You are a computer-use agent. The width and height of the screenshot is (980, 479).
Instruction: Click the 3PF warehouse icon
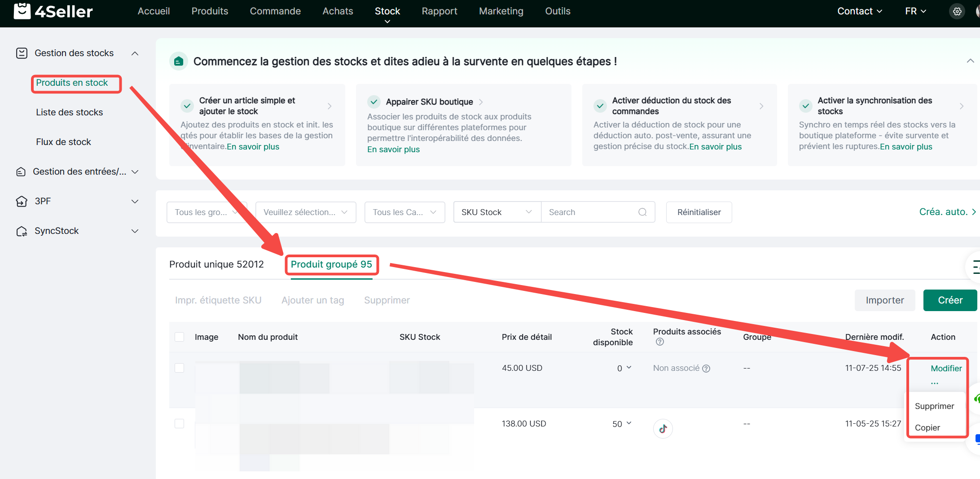[x=22, y=202]
